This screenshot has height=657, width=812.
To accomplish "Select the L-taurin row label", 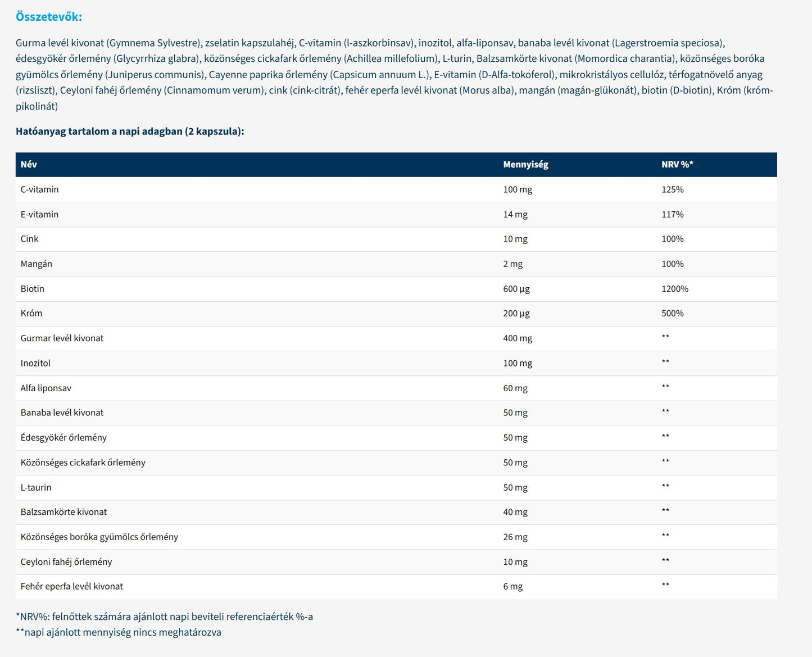I will tap(36, 488).
